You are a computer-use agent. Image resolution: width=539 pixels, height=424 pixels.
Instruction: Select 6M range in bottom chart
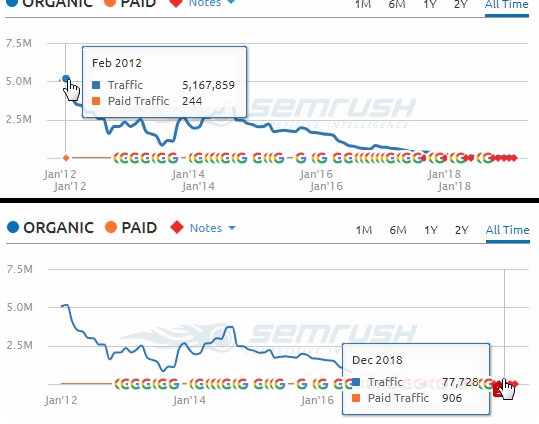(398, 230)
